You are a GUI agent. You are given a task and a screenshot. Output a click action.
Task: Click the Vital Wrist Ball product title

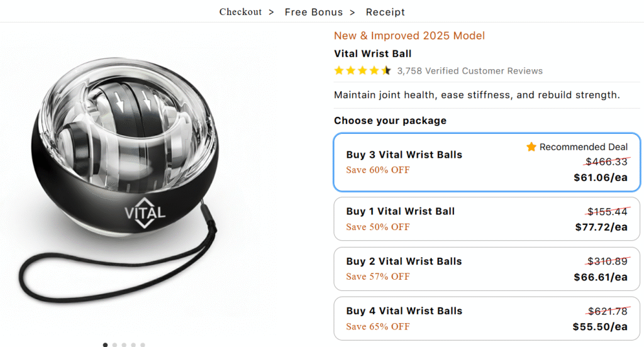click(x=373, y=54)
